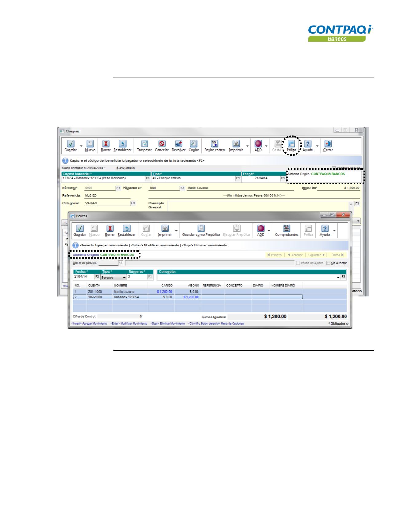Viewport: 411px width, 532px height.
Task: Click the Póliza icon in Cheques toolbar
Action: [x=291, y=144]
